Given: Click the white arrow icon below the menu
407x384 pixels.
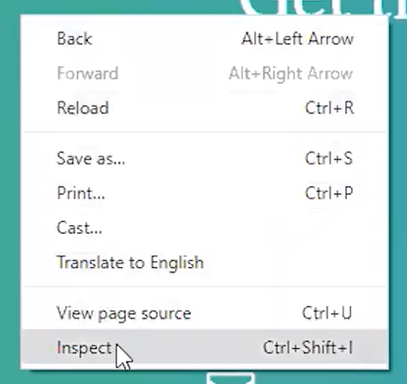Looking at the screenshot, I should pos(230,378).
